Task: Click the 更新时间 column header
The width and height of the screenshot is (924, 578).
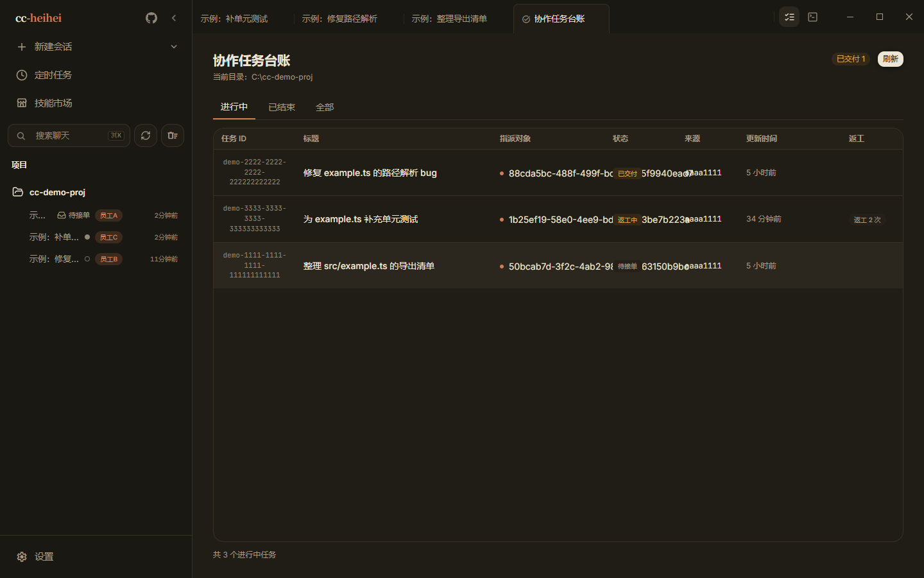Action: (x=762, y=139)
